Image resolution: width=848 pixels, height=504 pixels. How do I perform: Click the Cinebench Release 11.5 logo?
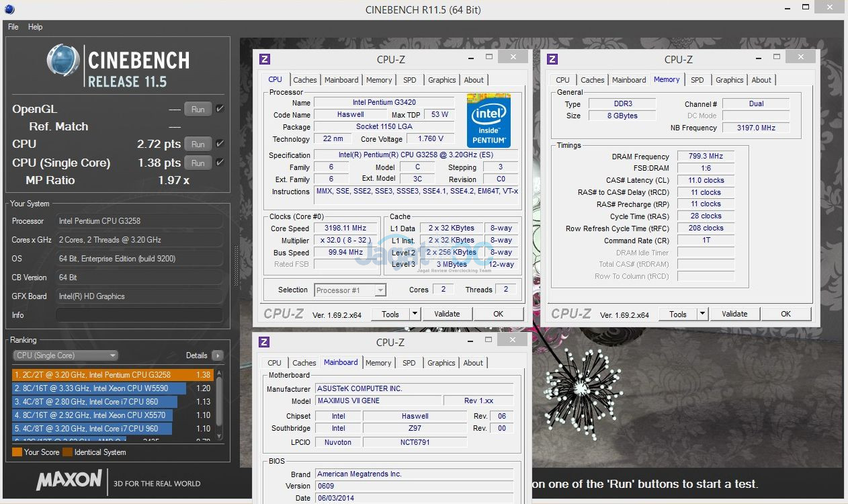click(x=118, y=67)
